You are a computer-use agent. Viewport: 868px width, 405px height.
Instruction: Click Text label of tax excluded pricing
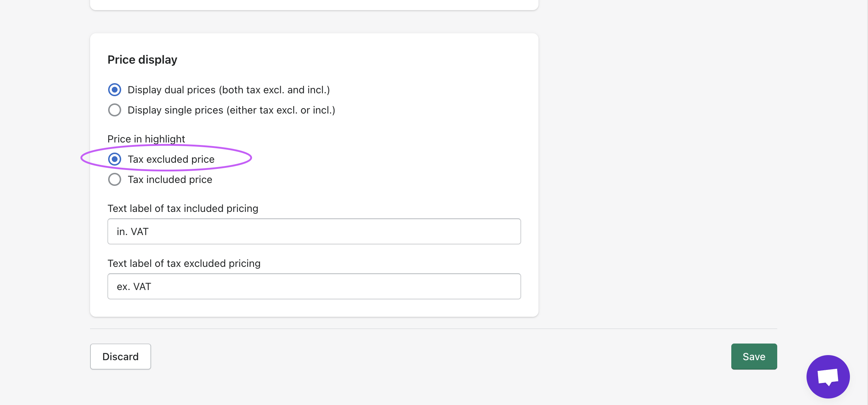click(184, 263)
